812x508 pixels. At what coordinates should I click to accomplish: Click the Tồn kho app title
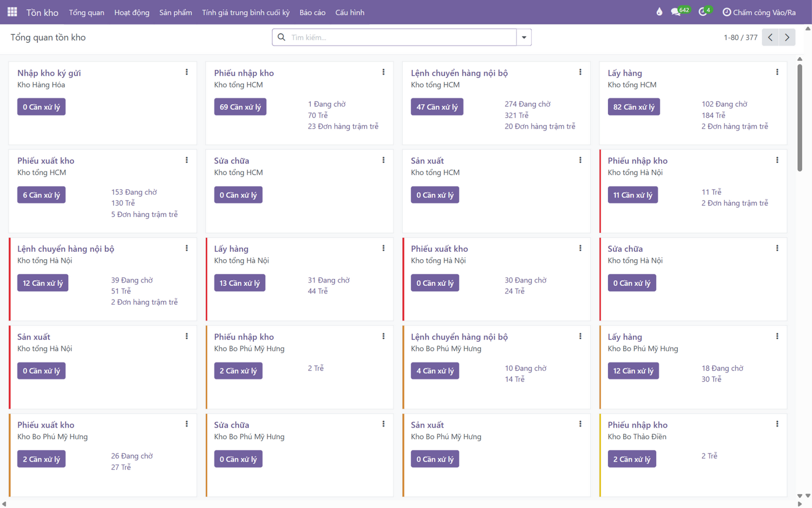[42, 12]
